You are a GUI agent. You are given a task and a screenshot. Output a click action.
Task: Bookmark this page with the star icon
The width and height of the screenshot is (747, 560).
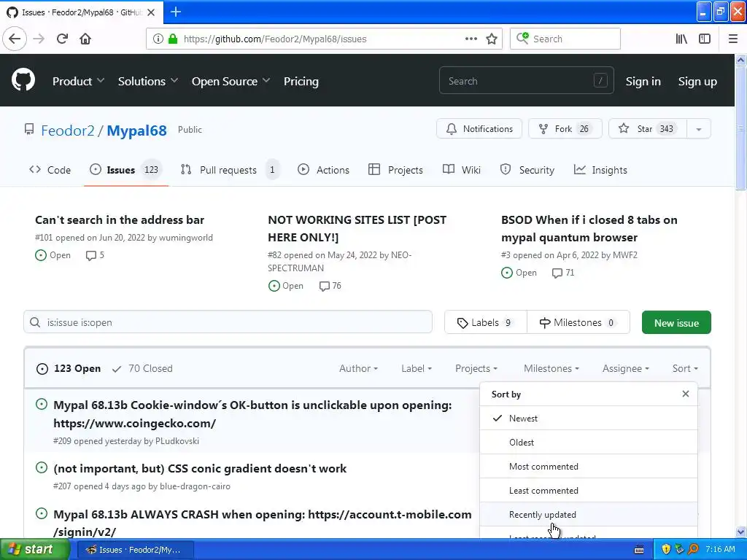(492, 39)
